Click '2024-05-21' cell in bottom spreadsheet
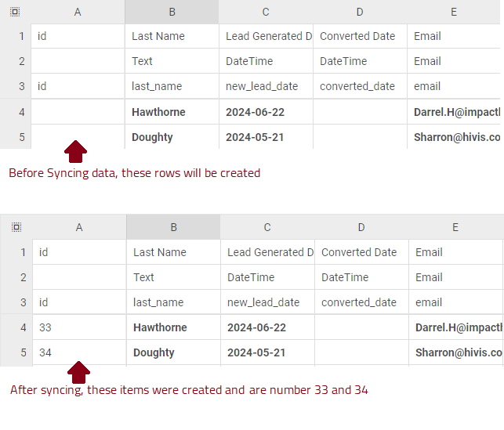 (x=267, y=352)
